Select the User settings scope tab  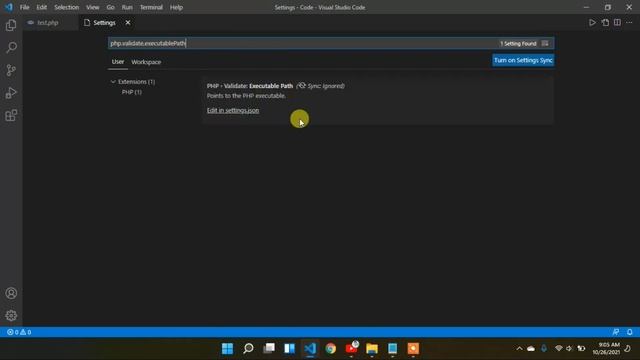coord(118,62)
